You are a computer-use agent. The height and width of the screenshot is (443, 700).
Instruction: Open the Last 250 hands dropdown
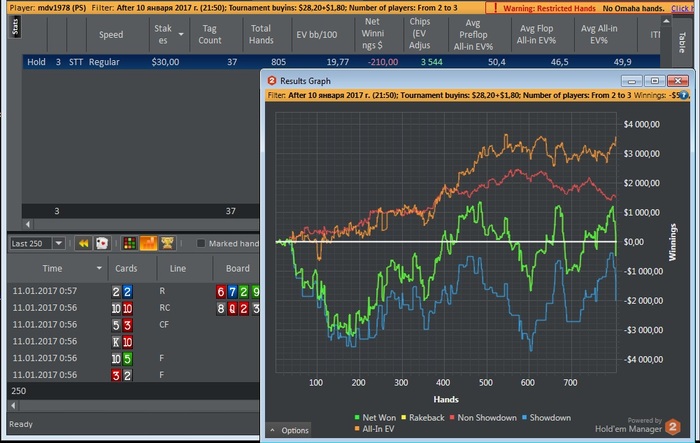58,243
